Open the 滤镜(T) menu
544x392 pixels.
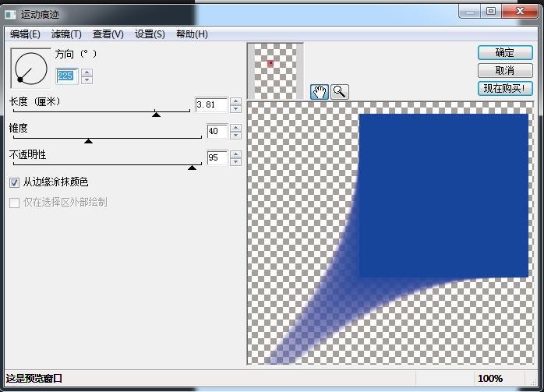click(x=66, y=34)
